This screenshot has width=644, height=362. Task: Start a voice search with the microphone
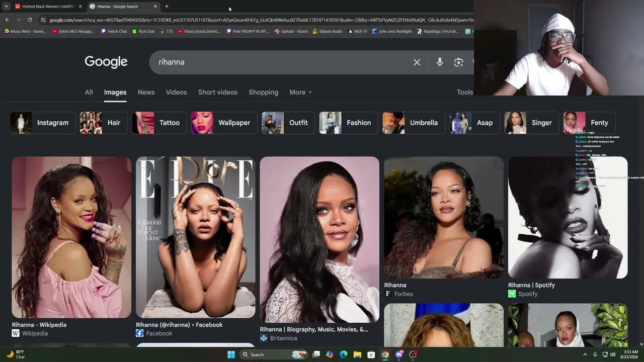coord(440,62)
